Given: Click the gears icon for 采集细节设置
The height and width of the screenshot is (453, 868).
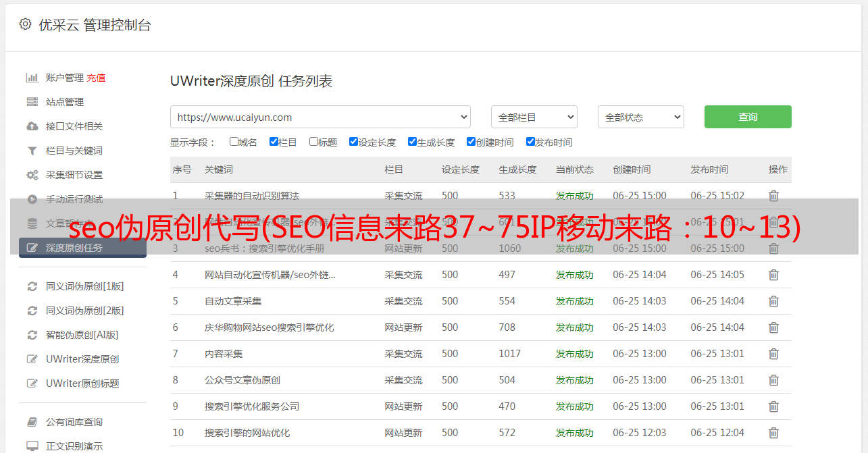Looking at the screenshot, I should click(x=32, y=175).
